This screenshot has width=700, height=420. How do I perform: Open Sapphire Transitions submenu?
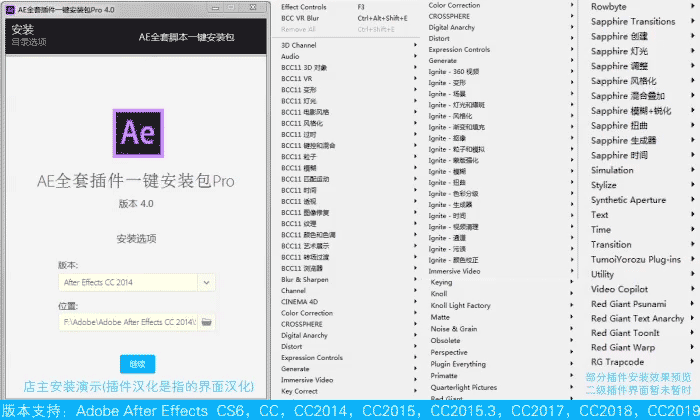click(633, 21)
